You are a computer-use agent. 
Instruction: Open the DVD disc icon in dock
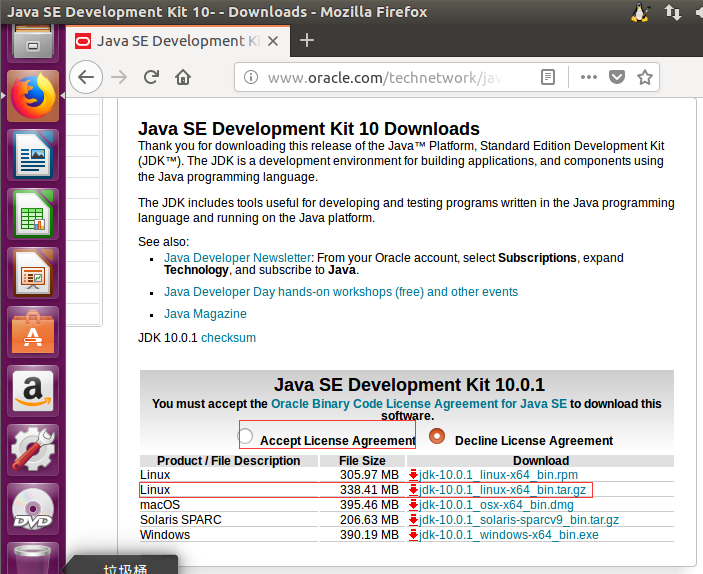pos(33,509)
